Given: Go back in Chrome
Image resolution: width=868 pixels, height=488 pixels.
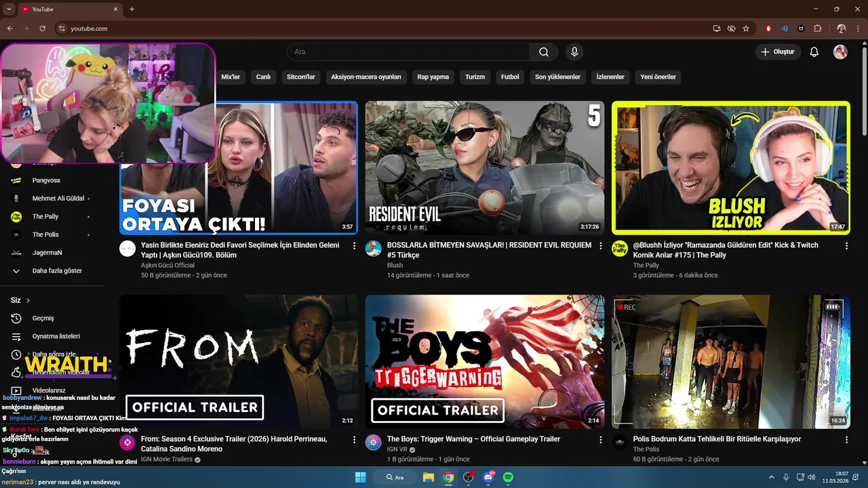Looking at the screenshot, I should point(9,28).
